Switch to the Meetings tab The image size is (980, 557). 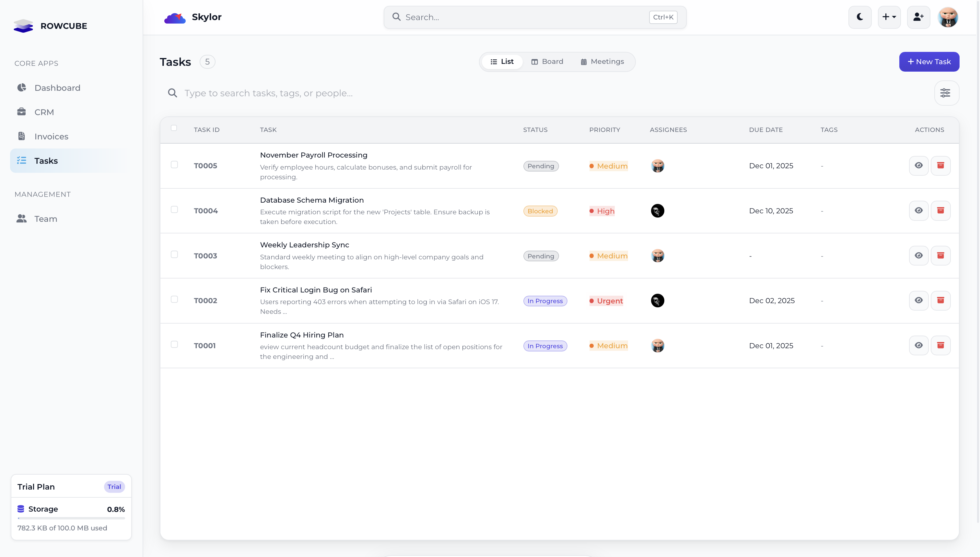tap(602, 62)
